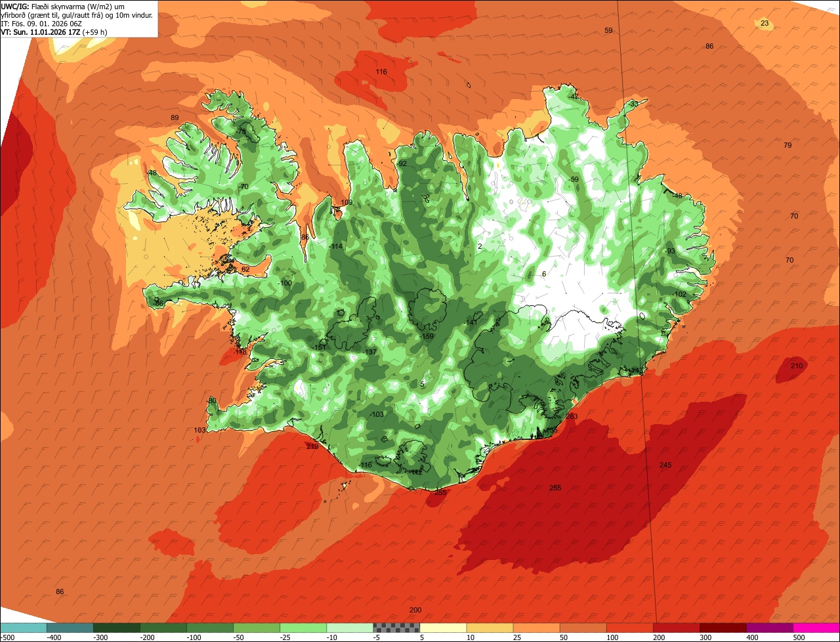Click the -100 value in west Iceland
840x642 pixels.
tap(285, 283)
